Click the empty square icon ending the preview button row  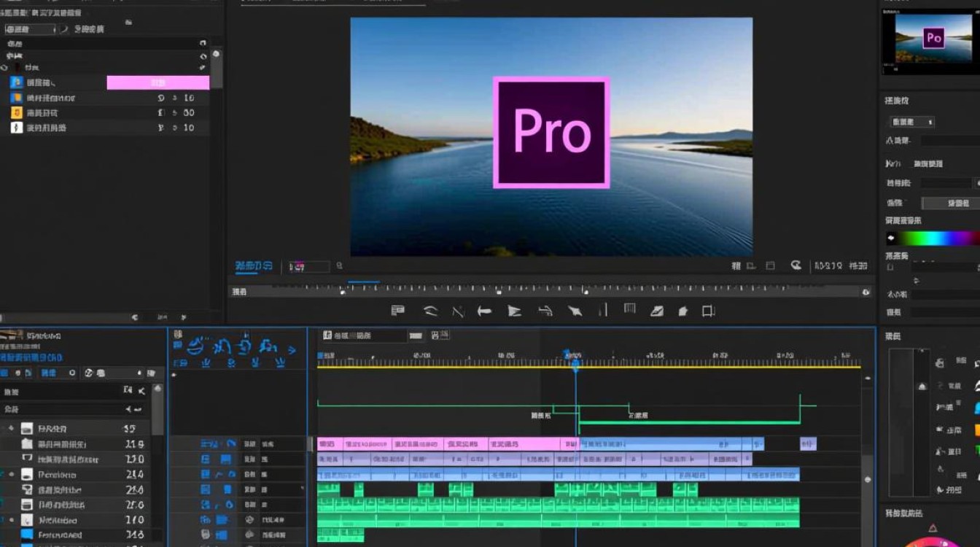(708, 311)
